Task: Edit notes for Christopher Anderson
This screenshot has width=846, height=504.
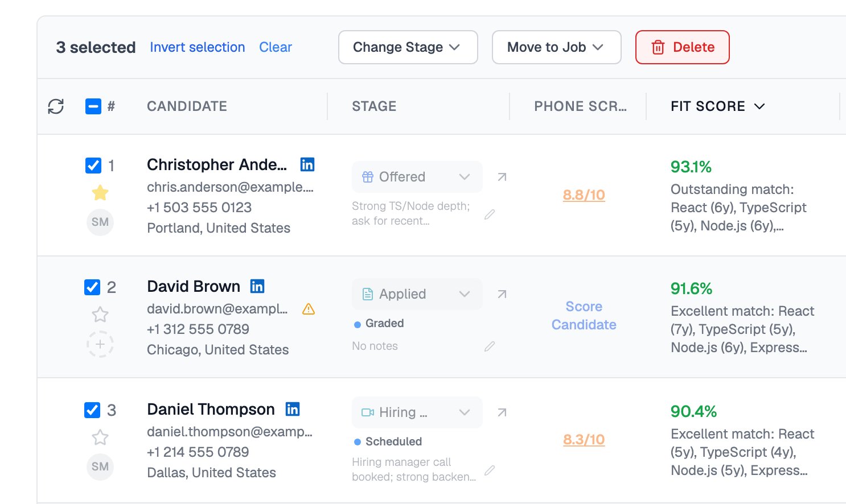Action: (490, 214)
